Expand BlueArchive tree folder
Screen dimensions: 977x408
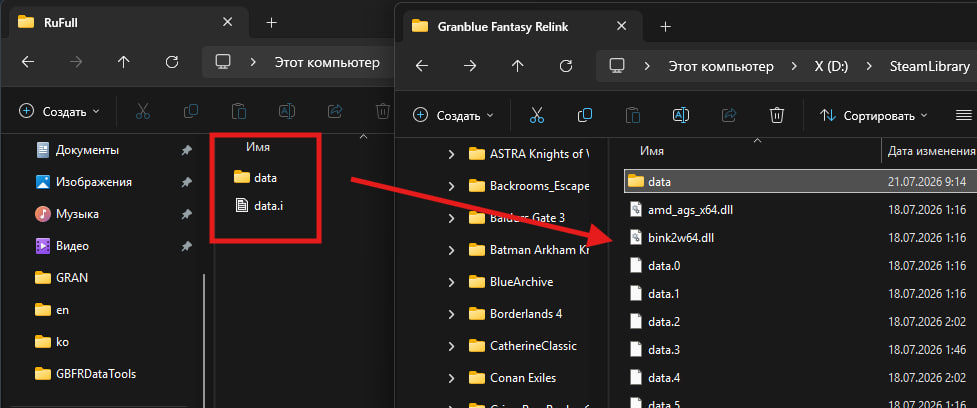(451, 282)
